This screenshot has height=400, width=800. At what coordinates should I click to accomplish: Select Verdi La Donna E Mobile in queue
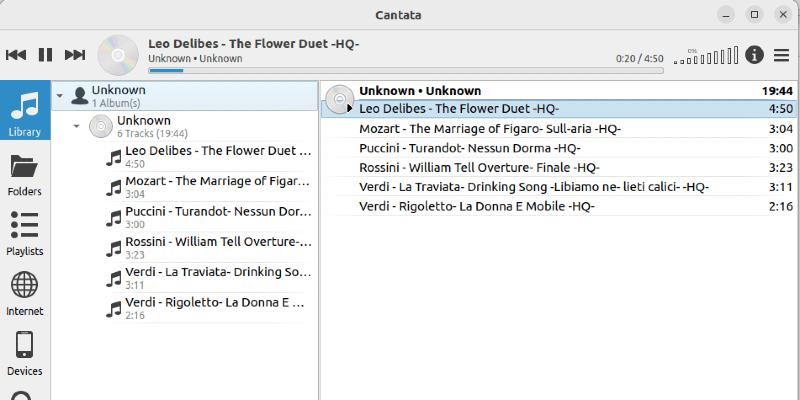pos(476,206)
